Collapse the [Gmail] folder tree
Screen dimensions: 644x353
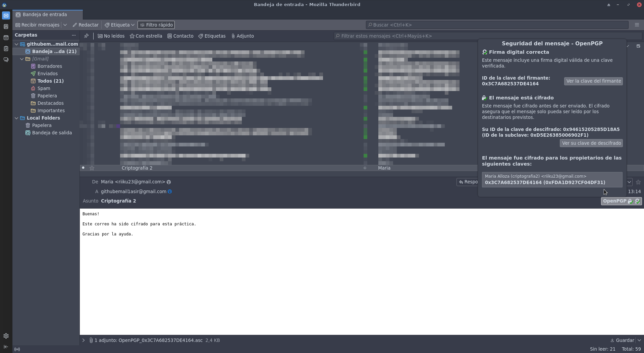pos(22,59)
